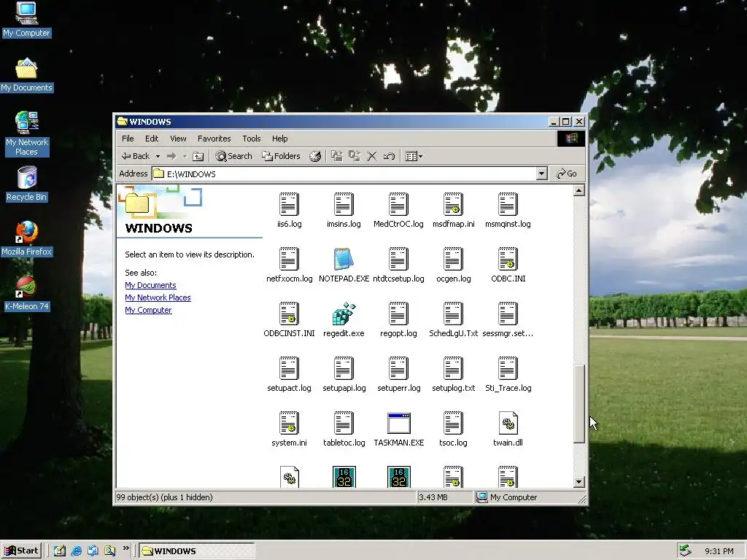Select the system.ini file
Image resolution: width=747 pixels, height=560 pixels.
pos(289,429)
